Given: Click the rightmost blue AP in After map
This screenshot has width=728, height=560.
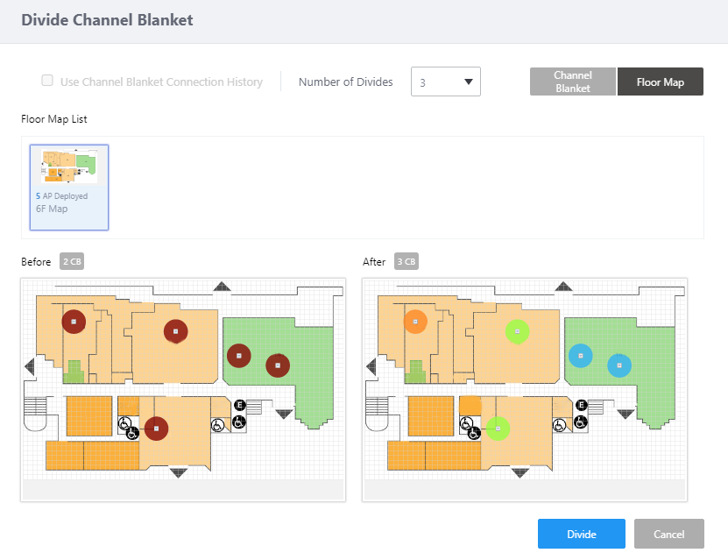Looking at the screenshot, I should [618, 365].
